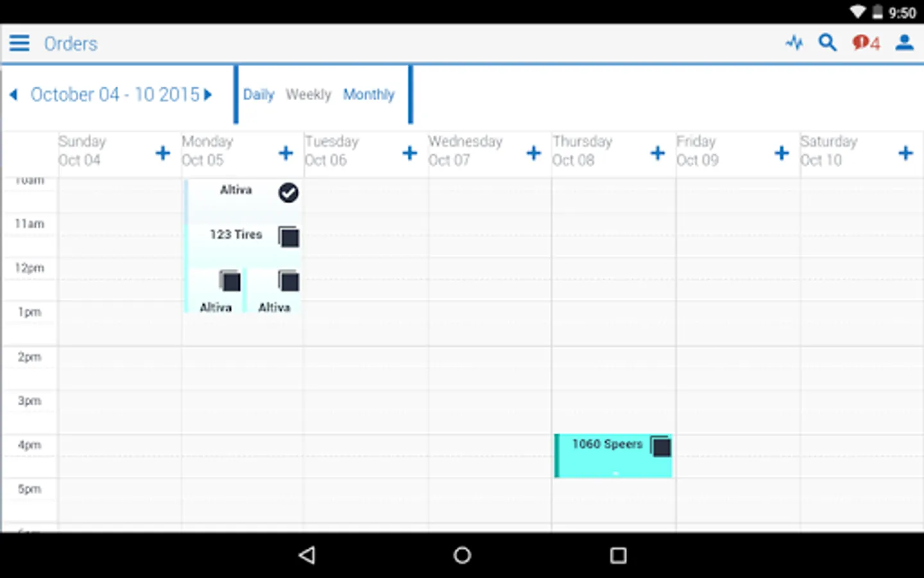Click the 12pm time label
924x578 pixels.
click(30, 268)
